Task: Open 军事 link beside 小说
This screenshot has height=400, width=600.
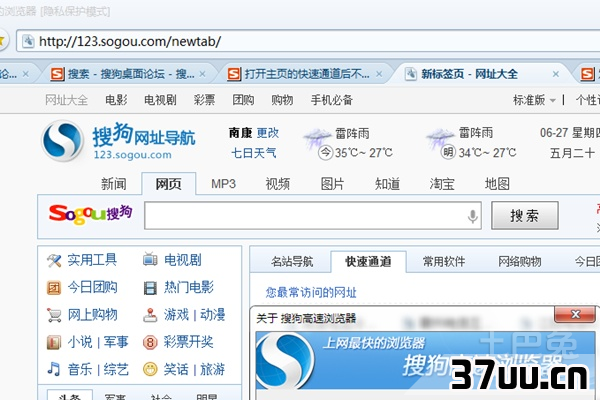Action: point(116,342)
